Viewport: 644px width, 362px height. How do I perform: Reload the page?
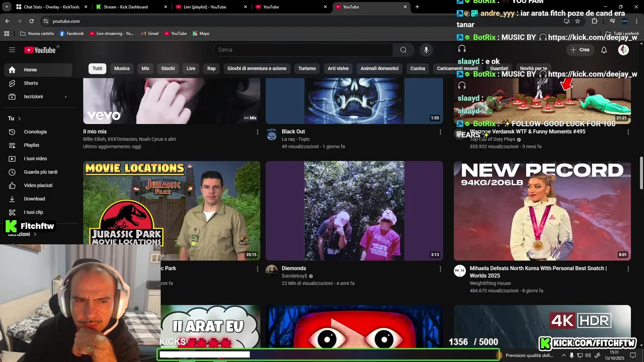[31, 21]
